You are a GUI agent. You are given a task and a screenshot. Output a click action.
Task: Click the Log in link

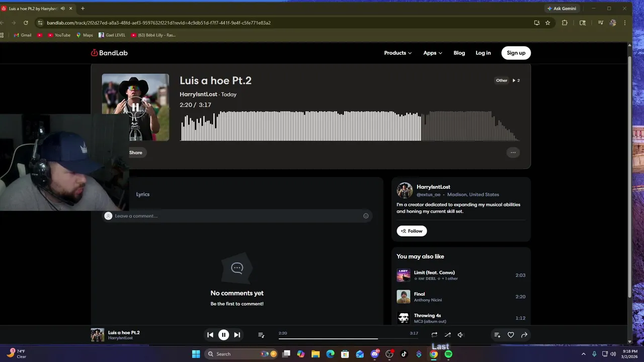[x=483, y=53]
